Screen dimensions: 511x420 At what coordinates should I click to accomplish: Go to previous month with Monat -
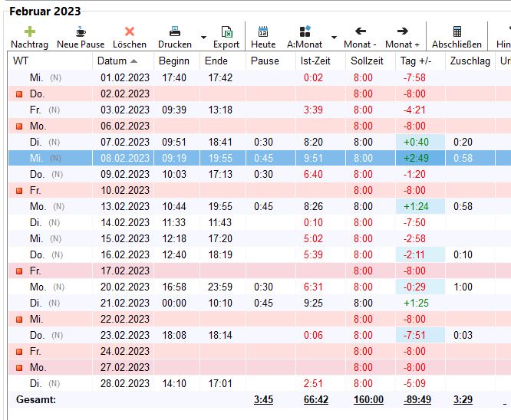pos(360,32)
